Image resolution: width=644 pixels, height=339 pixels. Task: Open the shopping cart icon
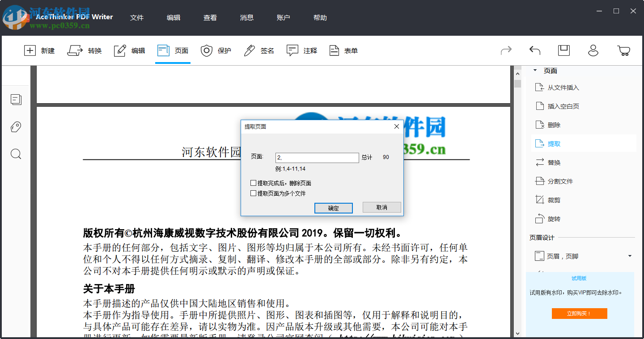[623, 50]
